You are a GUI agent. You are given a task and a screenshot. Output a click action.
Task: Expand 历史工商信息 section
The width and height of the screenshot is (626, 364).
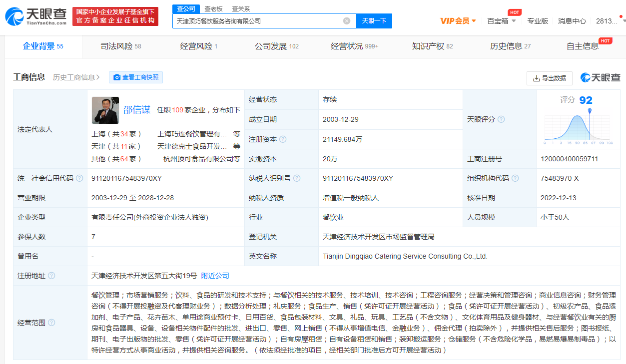76,77
